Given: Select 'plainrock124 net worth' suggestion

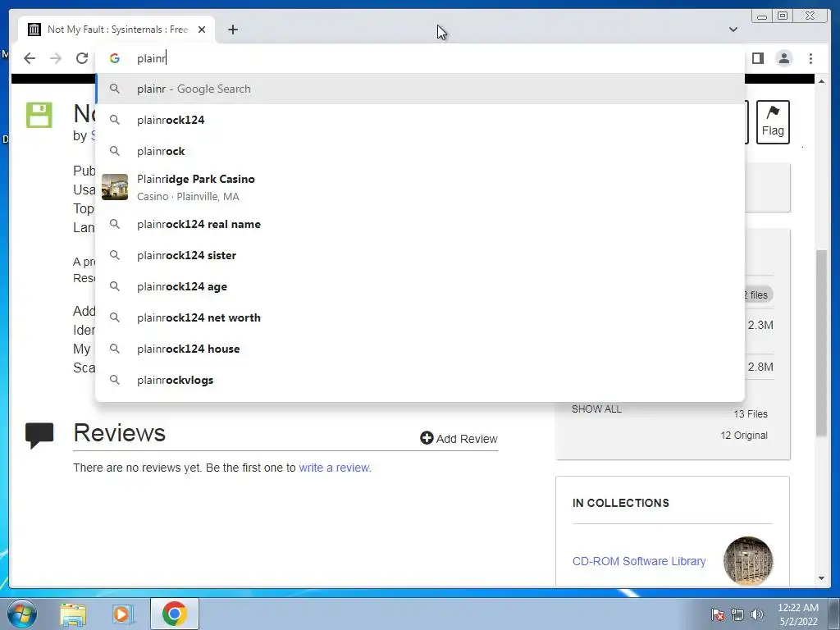Looking at the screenshot, I should 420,317.
